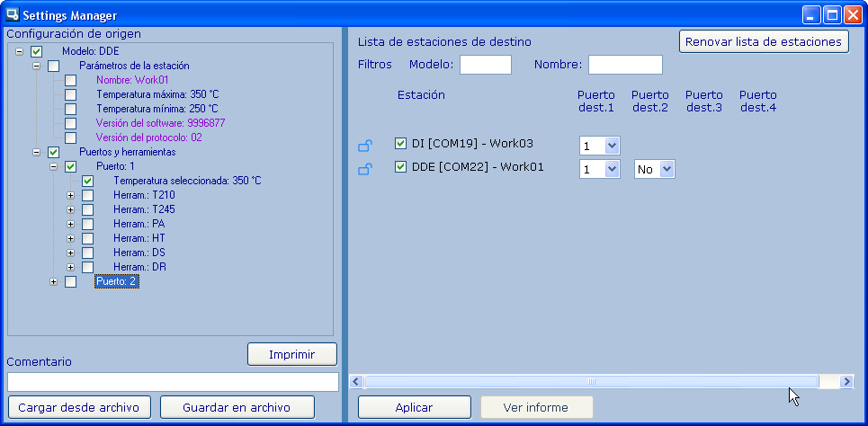Select the Versión del software: 9996877 label
Image resolution: width=868 pixels, height=426 pixels.
click(x=160, y=123)
